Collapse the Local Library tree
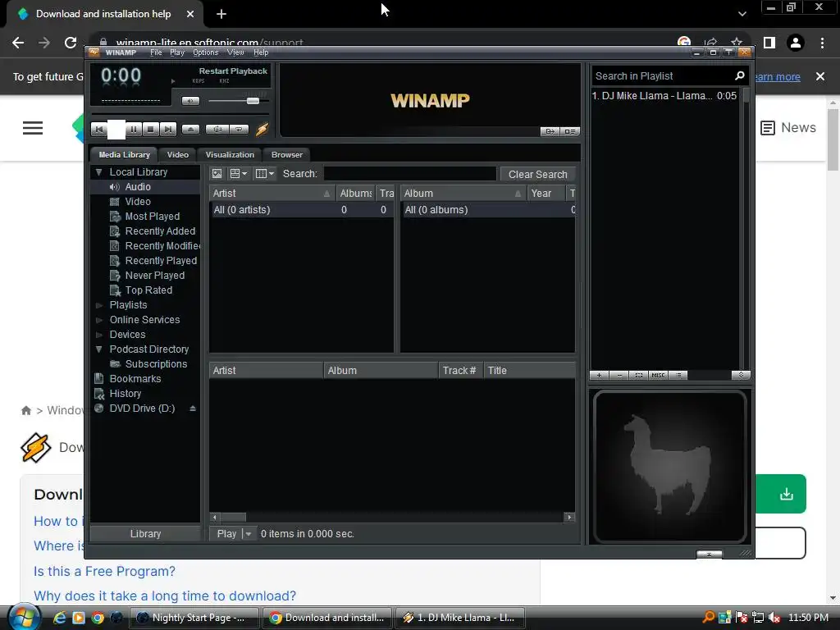 click(x=98, y=172)
